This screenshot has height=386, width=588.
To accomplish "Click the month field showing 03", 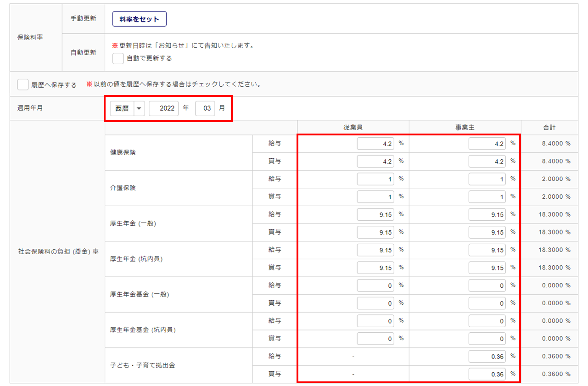I will click(x=205, y=109).
